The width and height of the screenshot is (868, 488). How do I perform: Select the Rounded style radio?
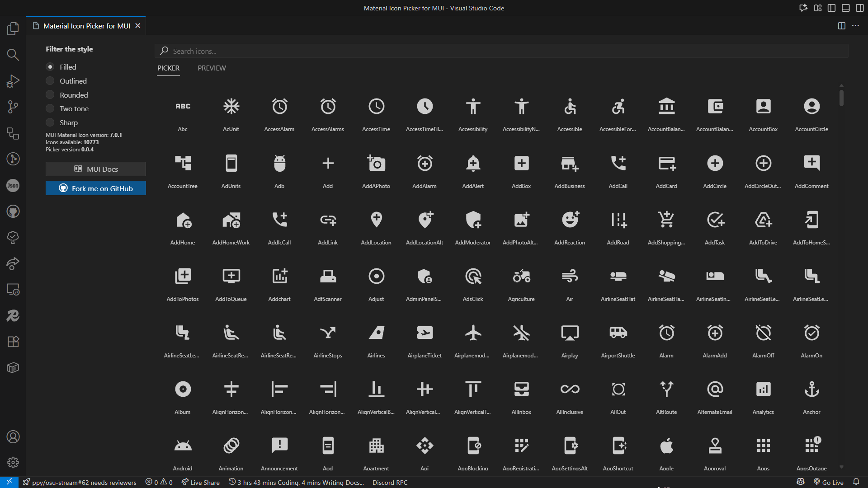(x=50, y=95)
